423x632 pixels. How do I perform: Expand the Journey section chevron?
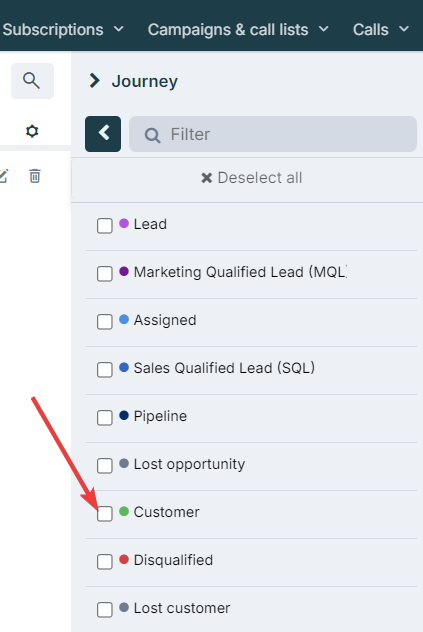94,81
